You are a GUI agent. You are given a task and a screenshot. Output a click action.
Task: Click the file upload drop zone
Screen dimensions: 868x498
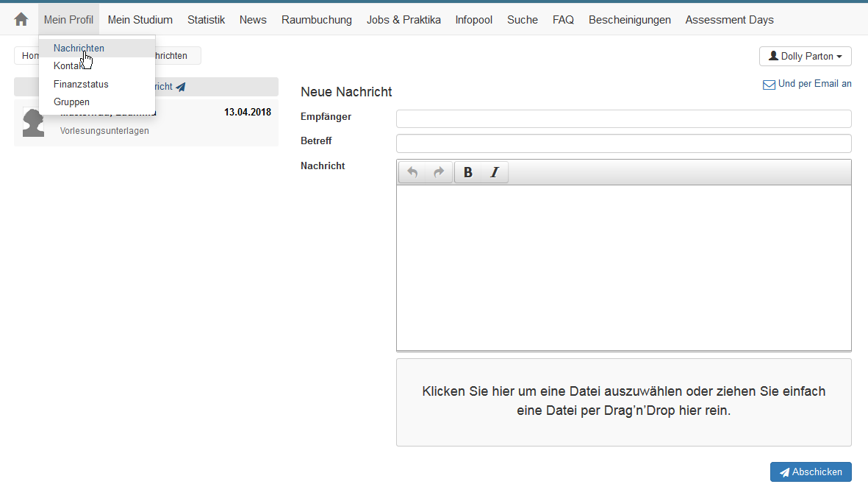[x=623, y=402]
